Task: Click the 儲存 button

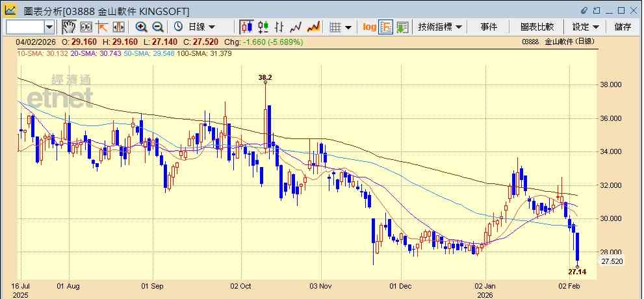Action: pos(623,27)
